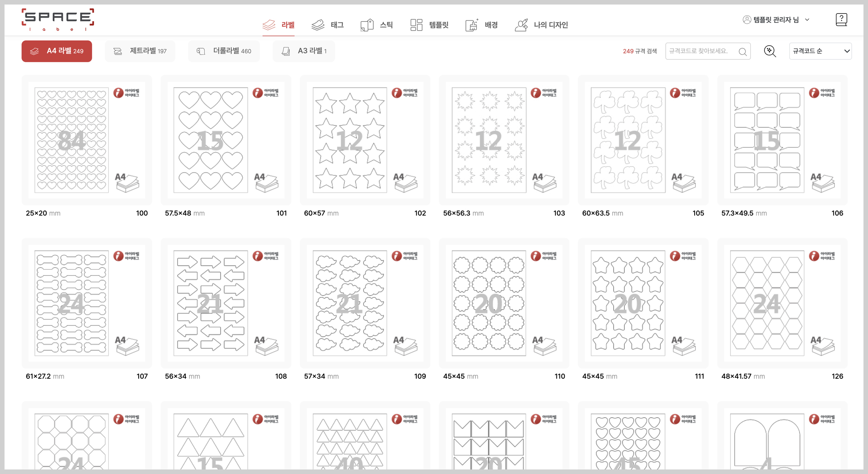The image size is (868, 474).
Task: Click the 아이라벨 brand logo on template 110
Action: tap(544, 256)
